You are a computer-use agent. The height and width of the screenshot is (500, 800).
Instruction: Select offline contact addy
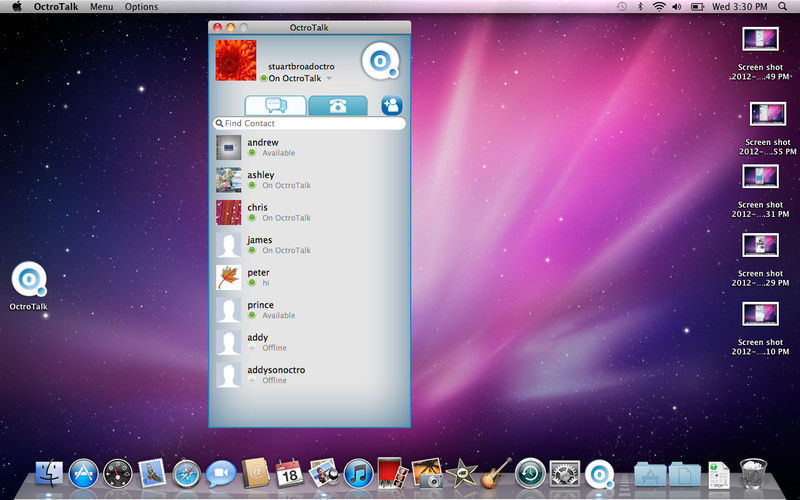[309, 342]
